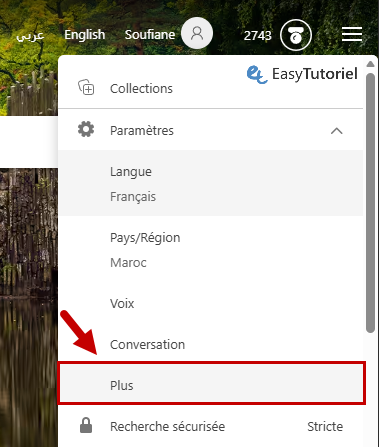Open the Langue setting
Image resolution: width=379 pixels, height=447 pixels.
(x=211, y=183)
